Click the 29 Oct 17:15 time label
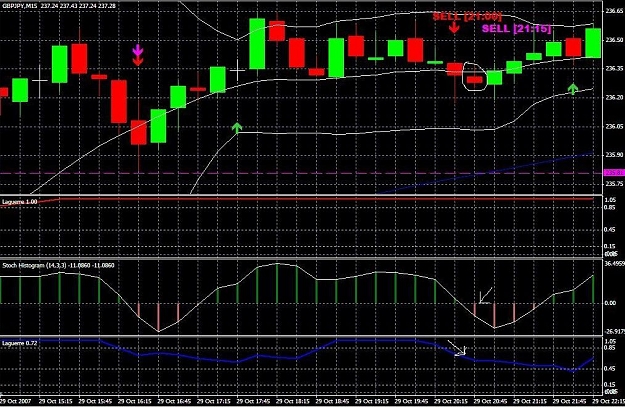The image size is (625, 407). point(214,401)
